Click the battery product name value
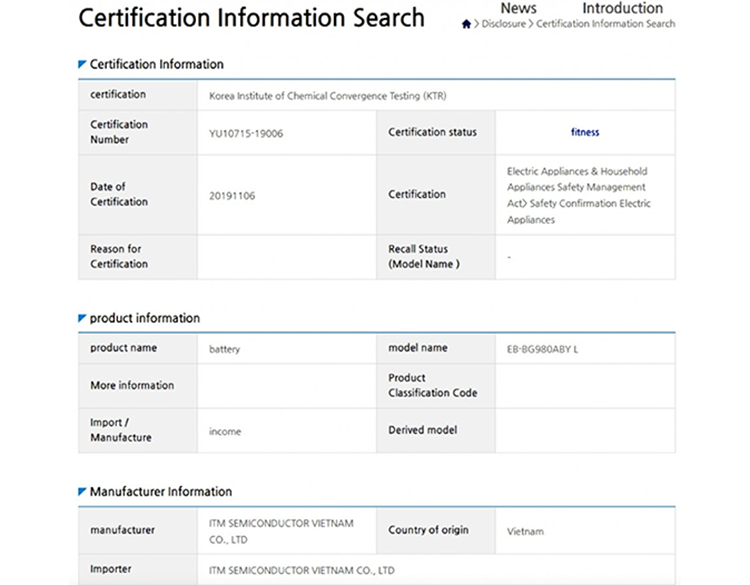The height and width of the screenshot is (585, 750). (x=224, y=350)
